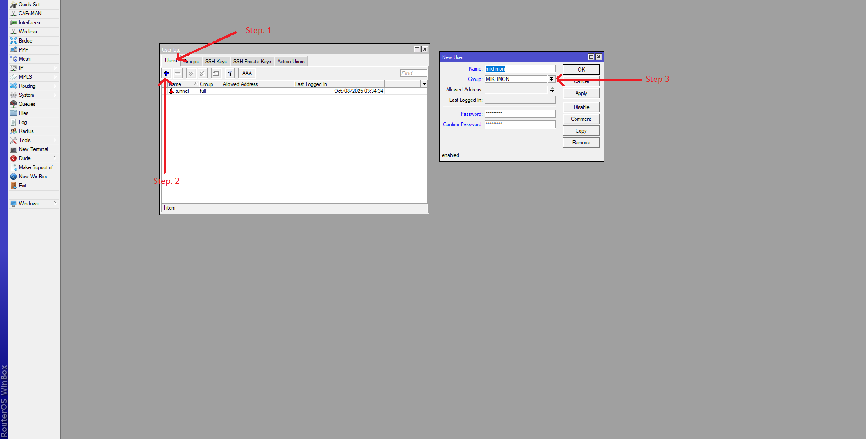Open Quick Set from the sidebar
This screenshot has height=439, width=868.
pos(29,5)
